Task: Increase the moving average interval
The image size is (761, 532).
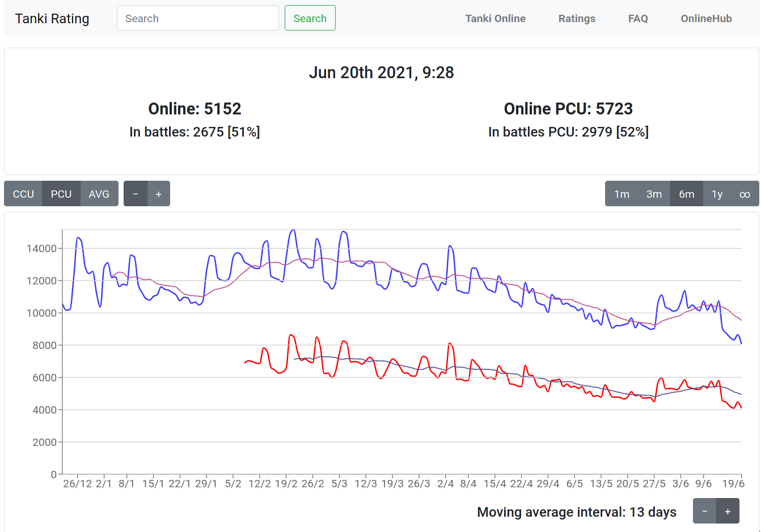Action: 728,511
